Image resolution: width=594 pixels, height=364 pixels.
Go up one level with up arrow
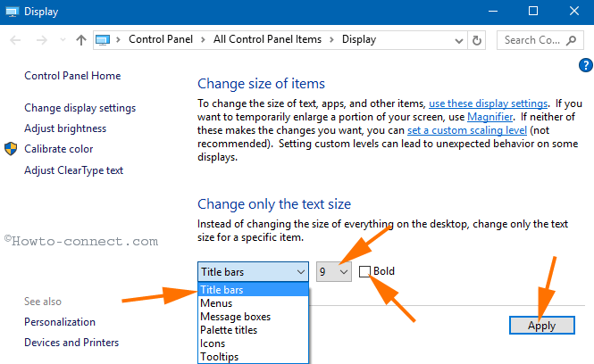[80, 40]
